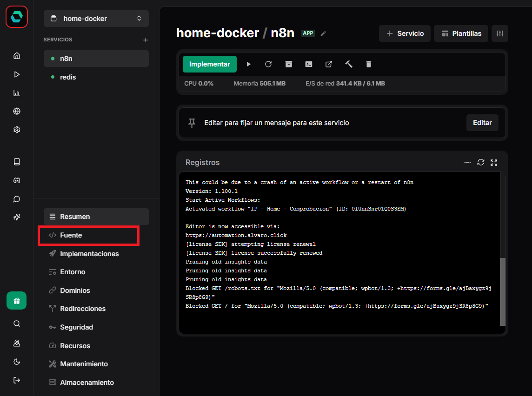Image resolution: width=532 pixels, height=396 pixels.
Task: Click the Servicio button
Action: pos(405,33)
